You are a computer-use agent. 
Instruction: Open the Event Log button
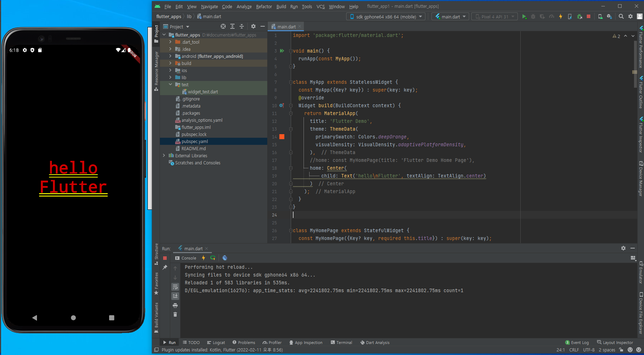tap(577, 343)
